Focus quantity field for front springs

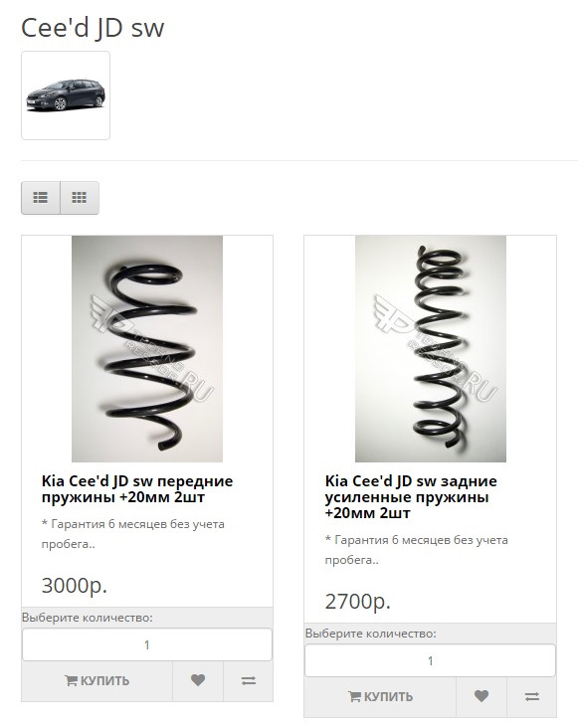[x=146, y=644]
